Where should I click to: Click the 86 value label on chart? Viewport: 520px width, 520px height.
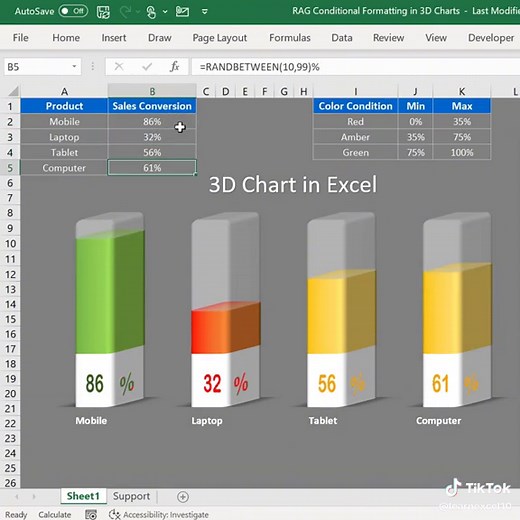(94, 383)
